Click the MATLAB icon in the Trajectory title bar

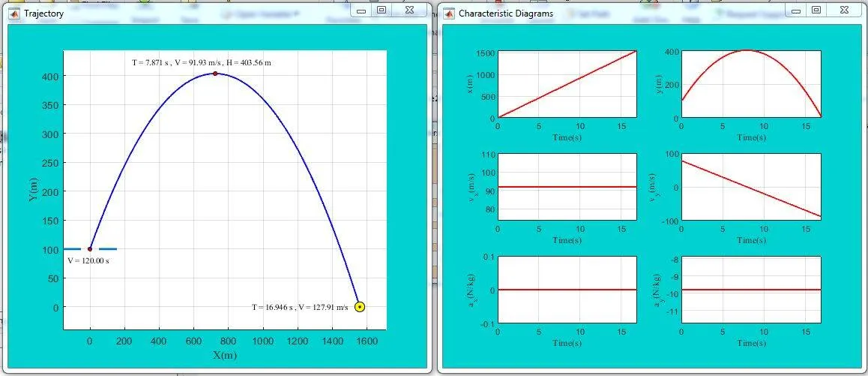pyautogui.click(x=13, y=13)
